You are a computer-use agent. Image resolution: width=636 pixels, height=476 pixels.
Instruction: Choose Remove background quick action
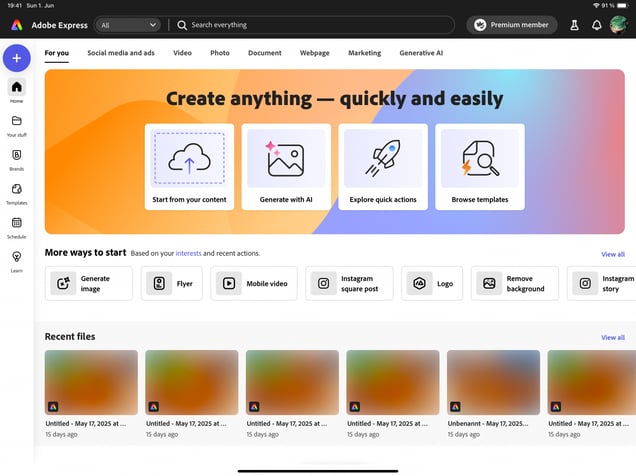(x=515, y=284)
